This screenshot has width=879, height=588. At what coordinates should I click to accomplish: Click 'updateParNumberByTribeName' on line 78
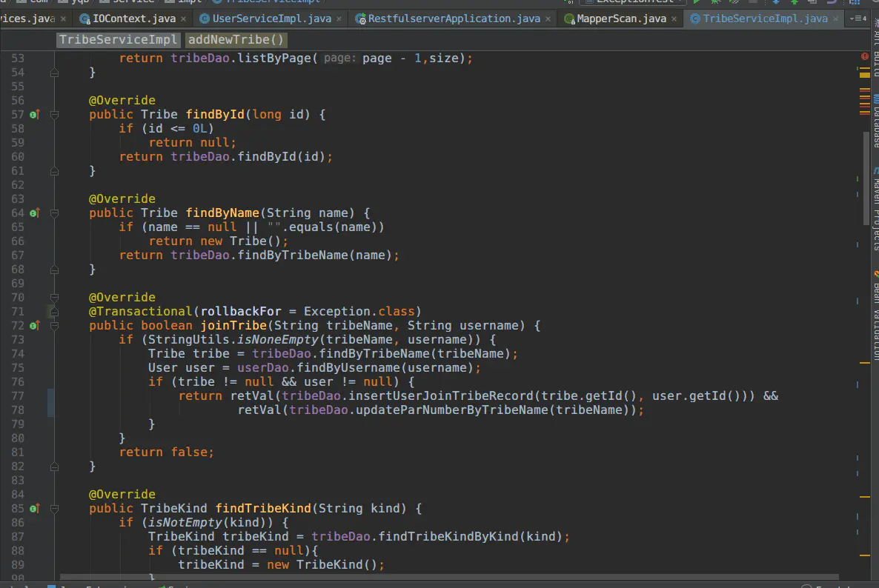(452, 410)
